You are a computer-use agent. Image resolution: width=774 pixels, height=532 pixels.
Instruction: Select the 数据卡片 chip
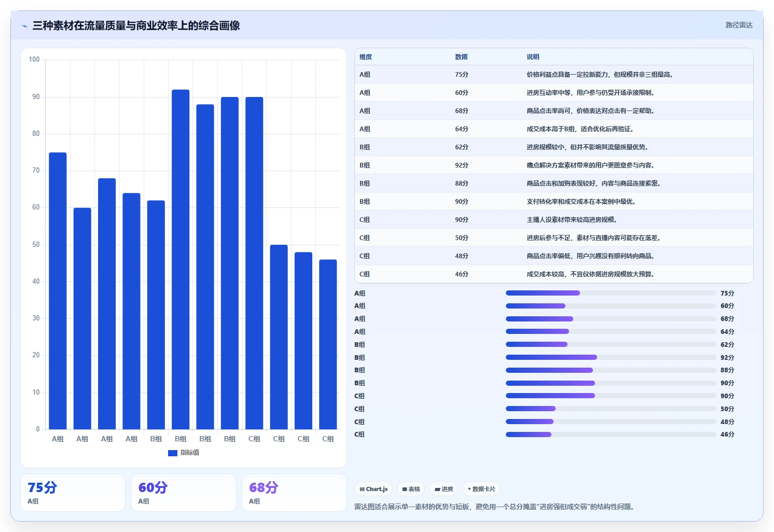coord(481,489)
